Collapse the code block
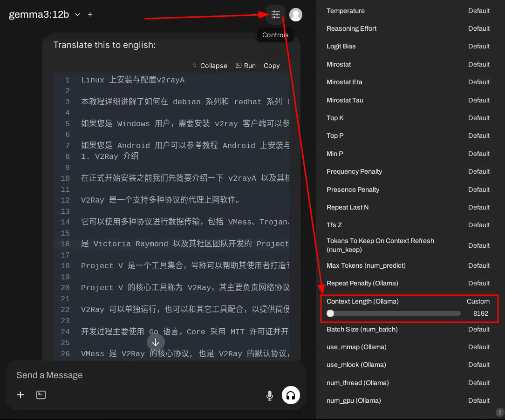The height and width of the screenshot is (420, 505). (x=210, y=66)
